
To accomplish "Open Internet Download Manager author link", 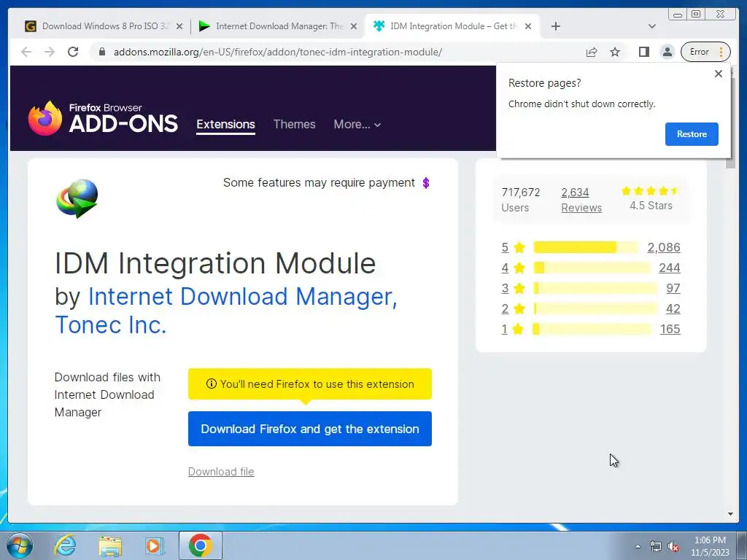I will (242, 296).
